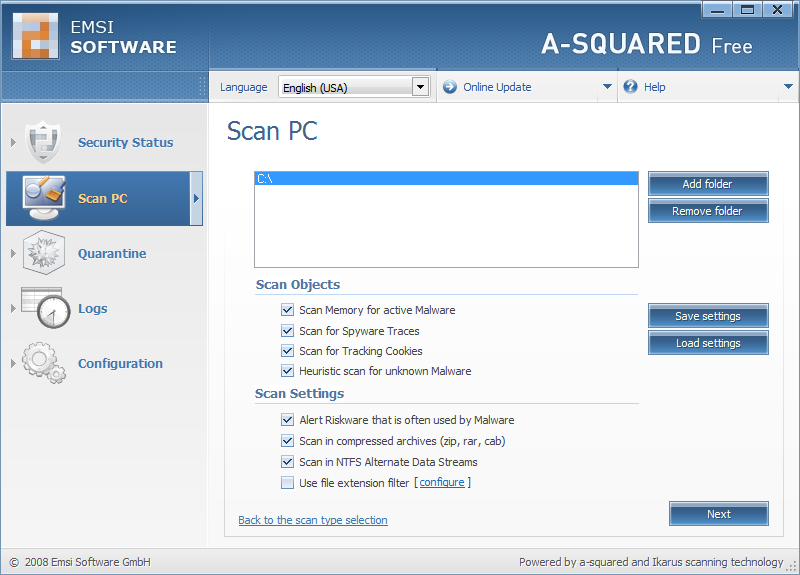Uncheck Scan in compressed archives
The image size is (800, 575).
(287, 441)
